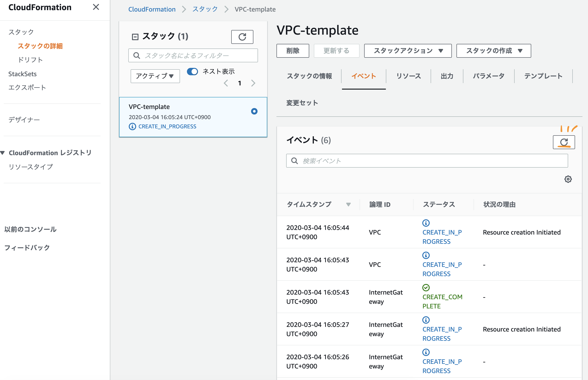Open Stacks in the sidebar
This screenshot has width=588, height=380.
point(21,32)
